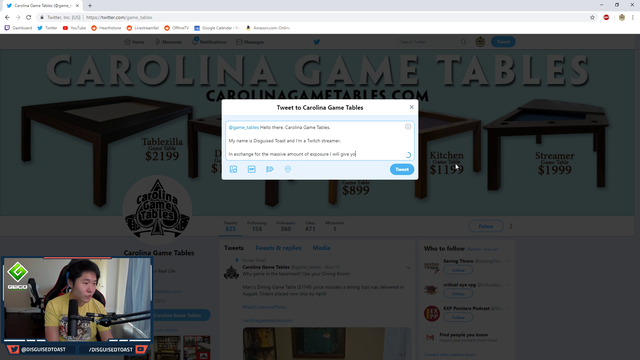
Task: Open emoji picker in tweet box
Action: (x=408, y=127)
